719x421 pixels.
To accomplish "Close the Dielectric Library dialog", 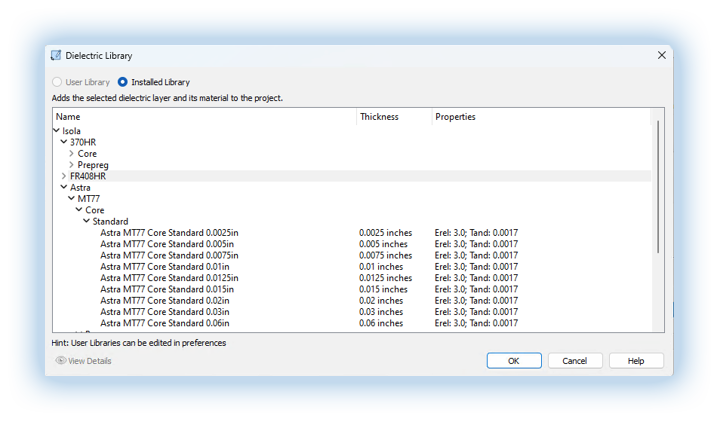I will (662, 55).
